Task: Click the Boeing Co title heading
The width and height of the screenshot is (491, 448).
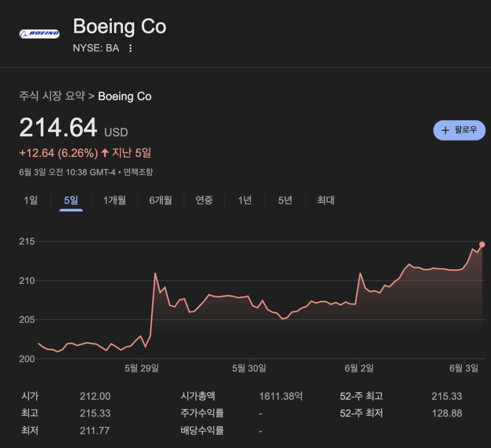Action: 119,26
